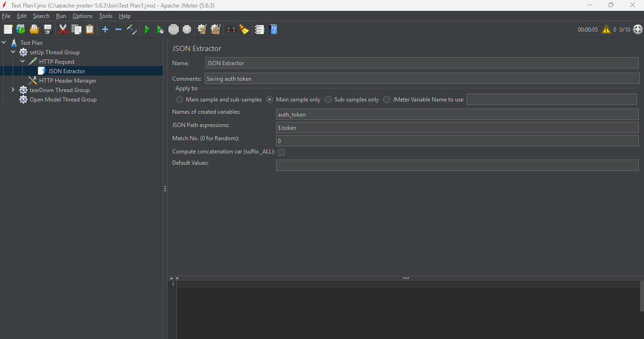Collapse the HTTP Request node
This screenshot has width=644, height=339.
pos(23,61)
